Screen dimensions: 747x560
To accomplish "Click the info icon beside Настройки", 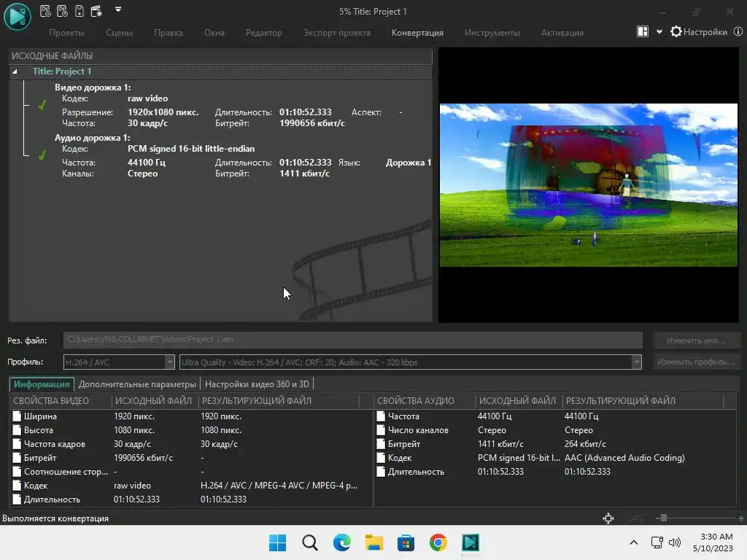I will point(738,32).
